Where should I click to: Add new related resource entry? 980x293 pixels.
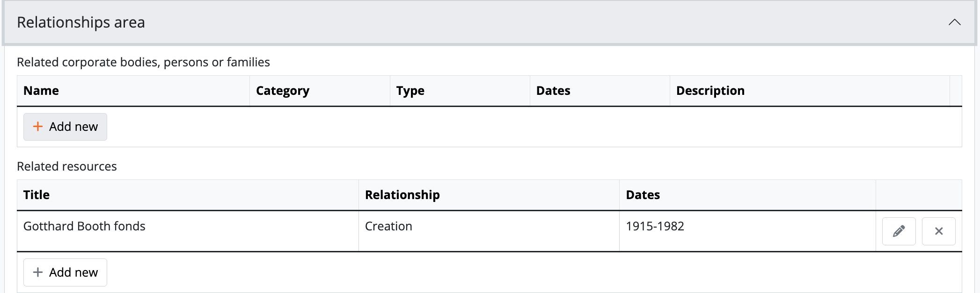click(x=65, y=272)
